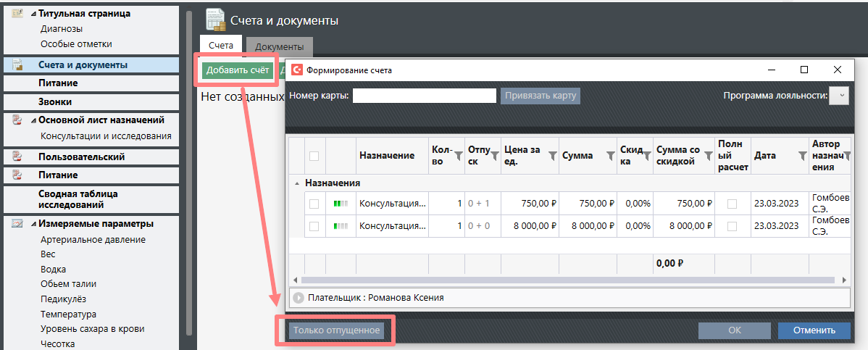The height and width of the screenshot is (350, 868).
Task: Tick the checkbox for the 8 000,00 ₽ consultation
Action: pos(314,226)
